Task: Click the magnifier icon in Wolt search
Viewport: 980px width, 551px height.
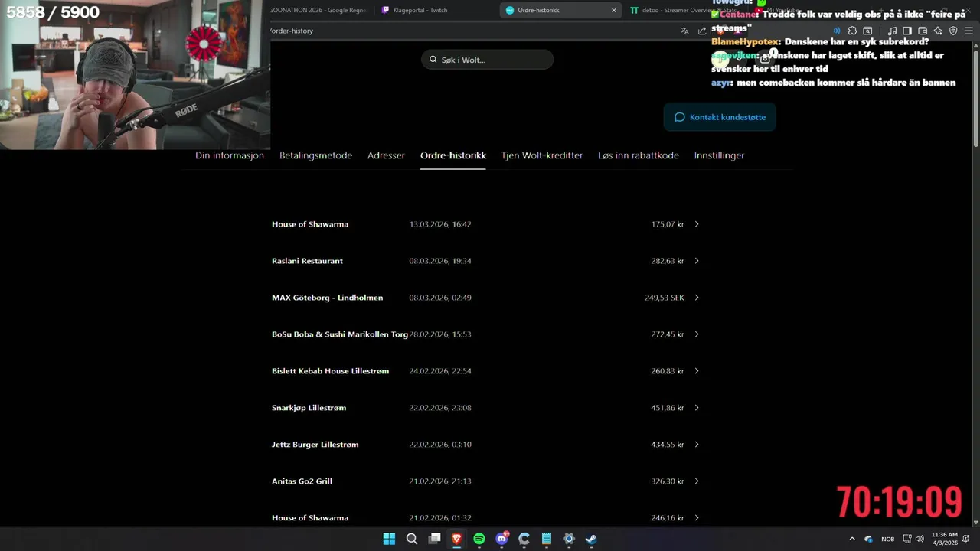Action: click(x=433, y=60)
